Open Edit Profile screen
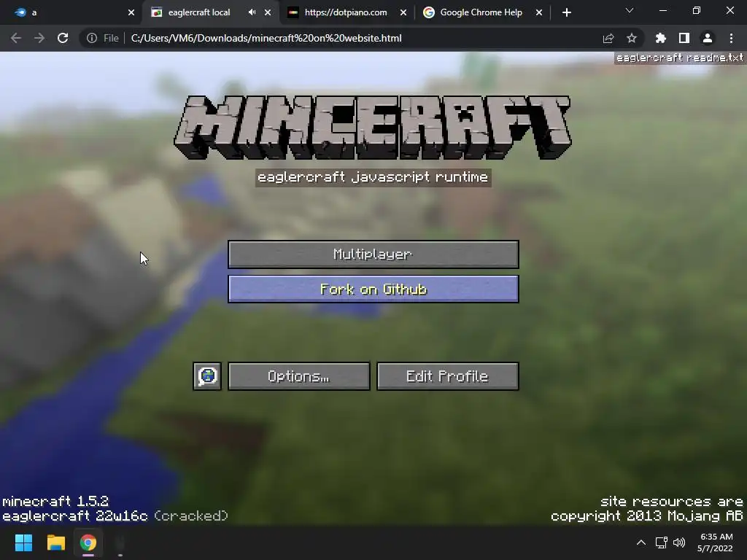The width and height of the screenshot is (747, 560). [447, 376]
